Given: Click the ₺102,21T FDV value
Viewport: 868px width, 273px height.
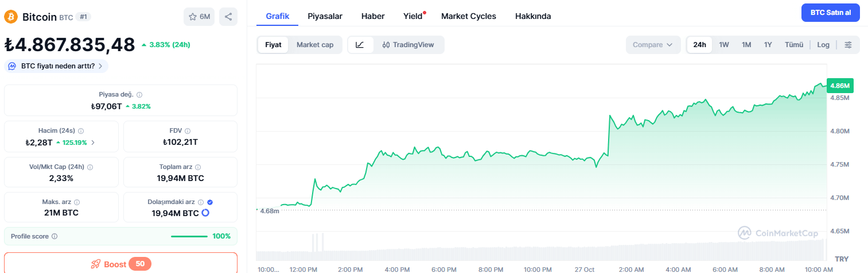Looking at the screenshot, I should coord(180,143).
